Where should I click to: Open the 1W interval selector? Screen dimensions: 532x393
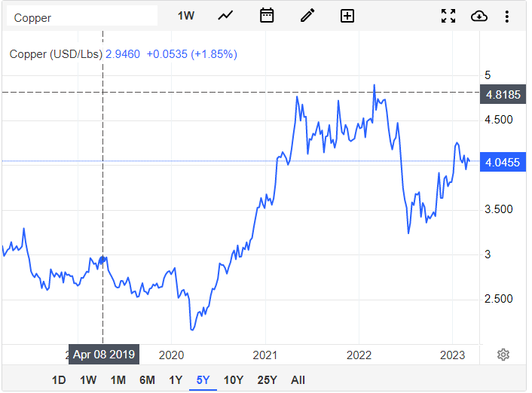(186, 16)
